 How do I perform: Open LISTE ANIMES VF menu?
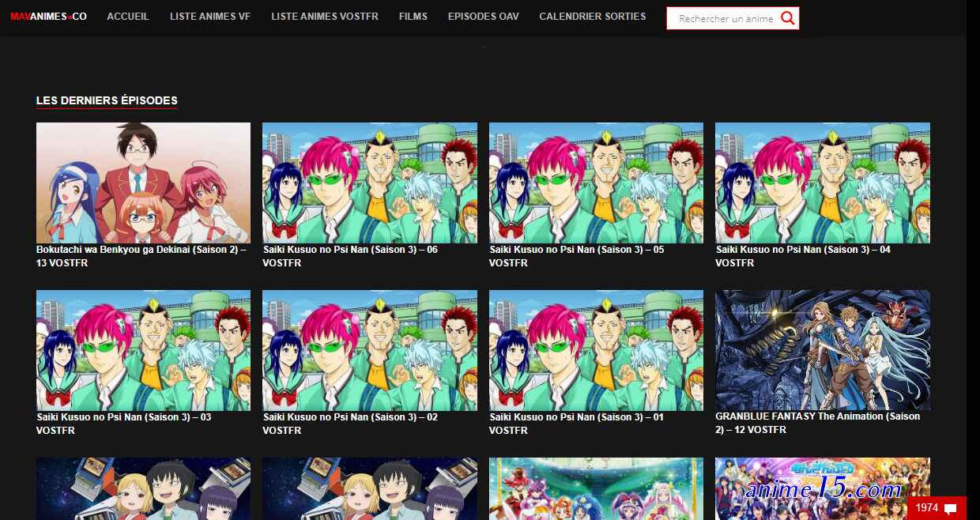click(210, 17)
